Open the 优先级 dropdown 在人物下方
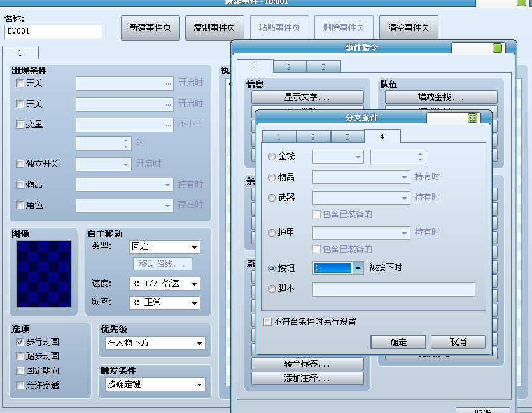The image size is (532, 413). click(155, 343)
